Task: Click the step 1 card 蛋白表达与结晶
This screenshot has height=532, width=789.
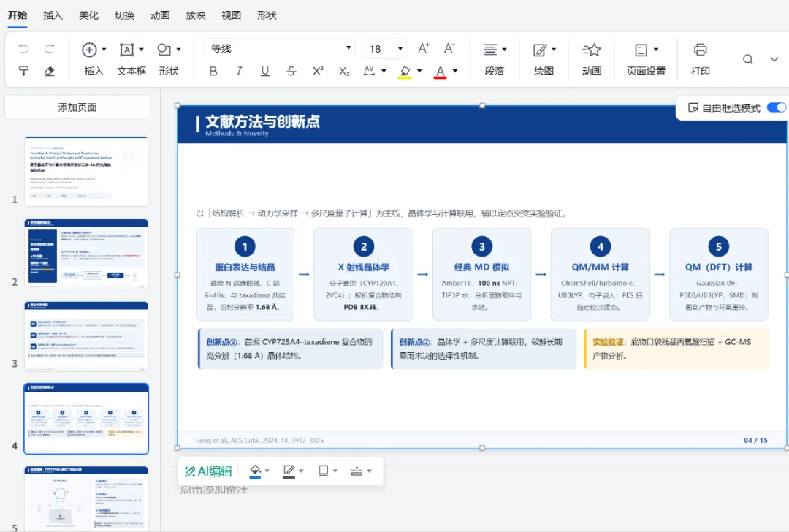Action: (x=245, y=274)
